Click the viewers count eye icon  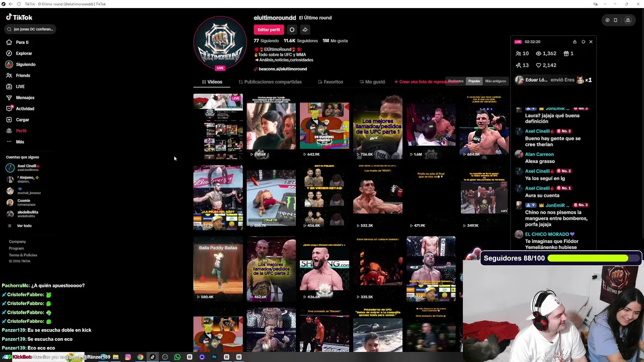pos(538,53)
